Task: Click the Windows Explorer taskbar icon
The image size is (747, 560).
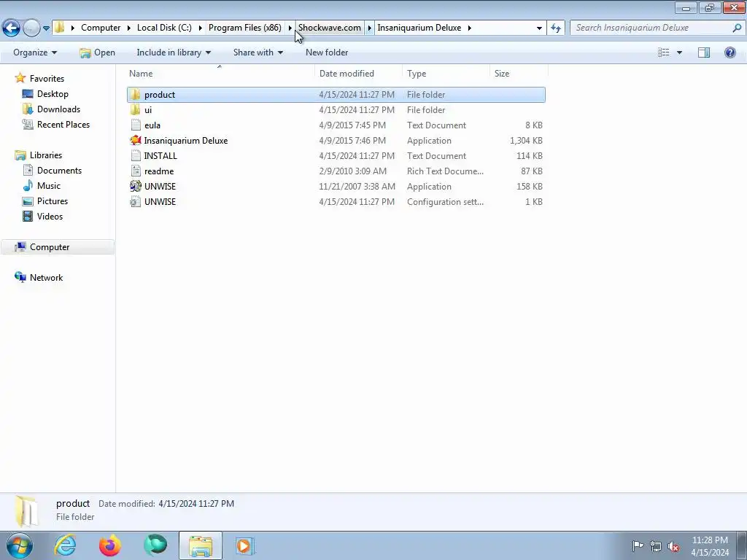Action: point(201,545)
